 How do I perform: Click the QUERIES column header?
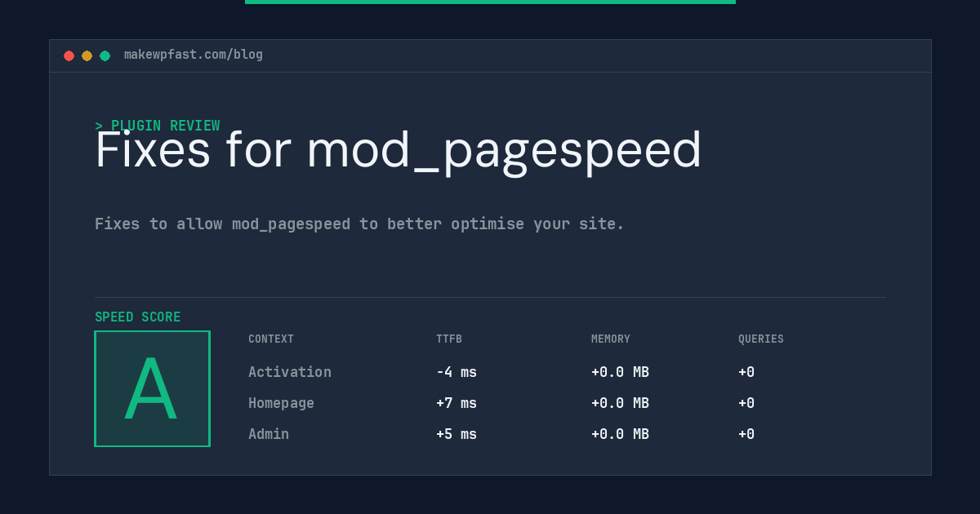[761, 339]
